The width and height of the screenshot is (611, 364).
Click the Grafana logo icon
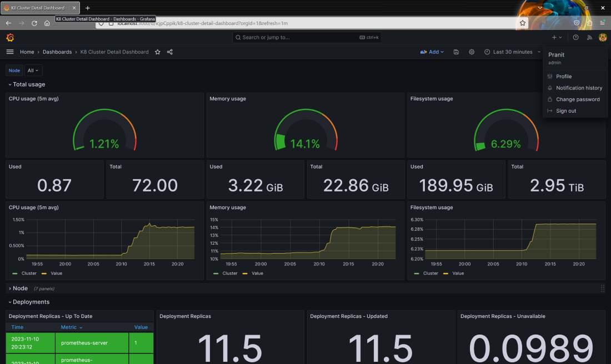(x=10, y=37)
